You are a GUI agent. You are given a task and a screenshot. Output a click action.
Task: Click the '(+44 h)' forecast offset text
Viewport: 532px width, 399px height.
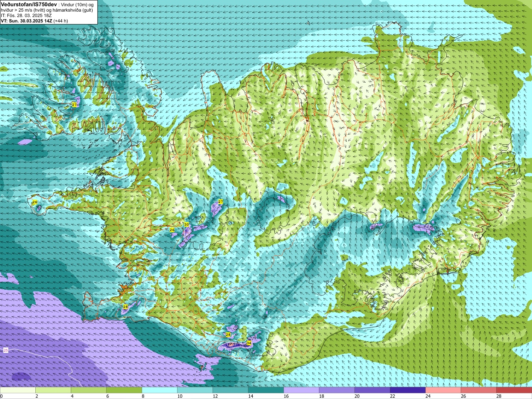coord(61,20)
